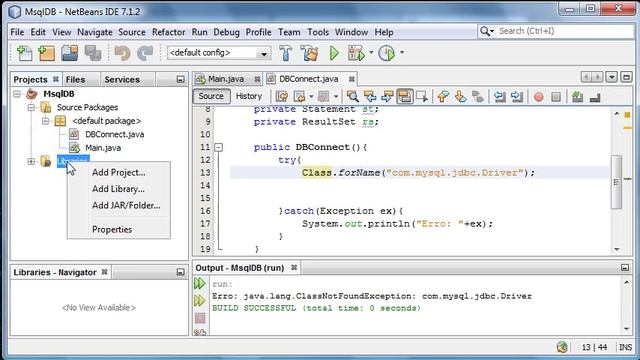Minimize the Output panel
This screenshot has height=360, width=640.
tap(625, 268)
